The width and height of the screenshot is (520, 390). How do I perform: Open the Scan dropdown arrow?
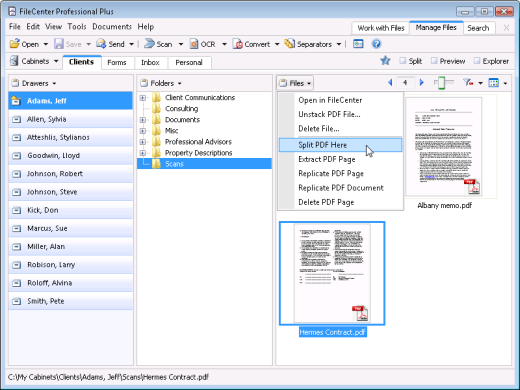tap(181, 44)
